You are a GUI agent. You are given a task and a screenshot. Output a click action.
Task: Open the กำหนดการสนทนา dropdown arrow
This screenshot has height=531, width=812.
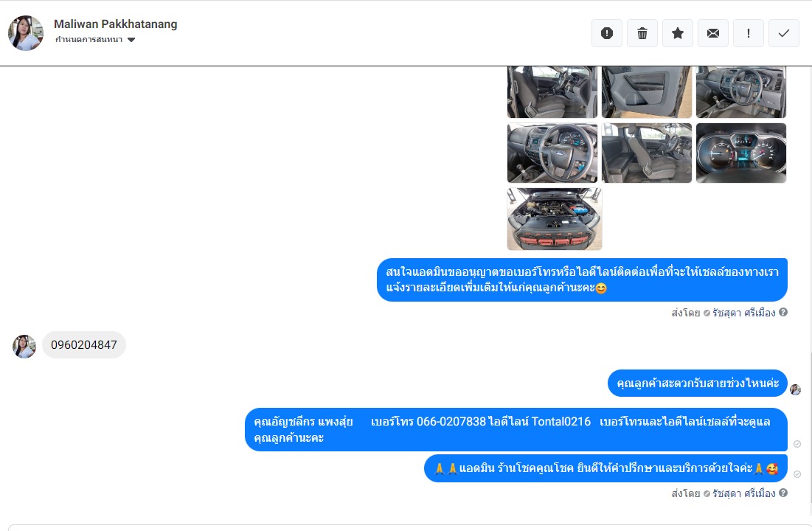pyautogui.click(x=131, y=40)
